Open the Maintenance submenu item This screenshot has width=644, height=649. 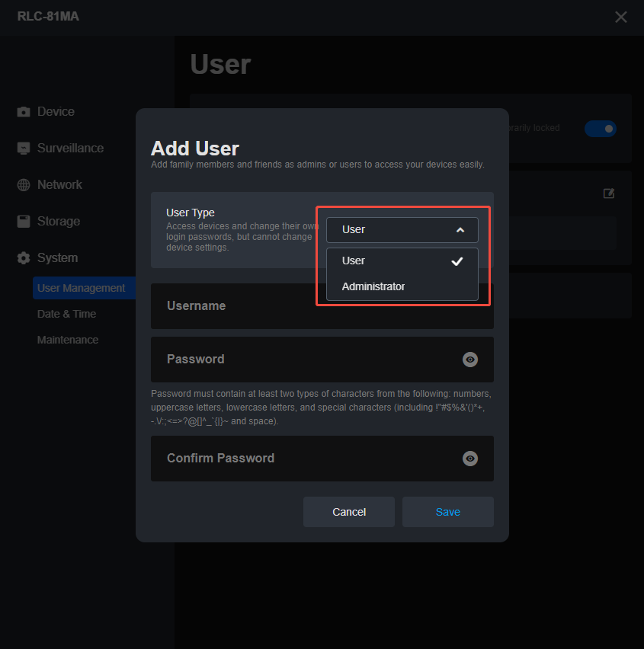coord(68,340)
